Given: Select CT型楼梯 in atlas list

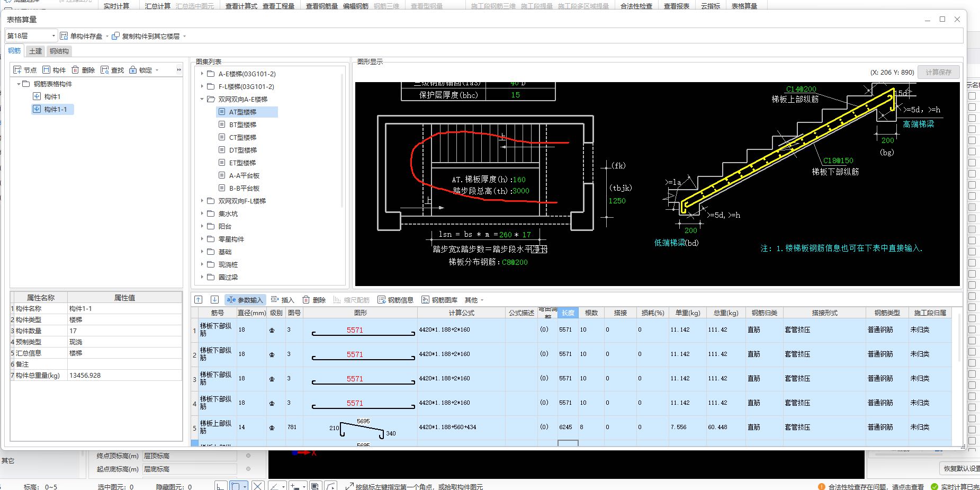Looking at the screenshot, I should [242, 137].
